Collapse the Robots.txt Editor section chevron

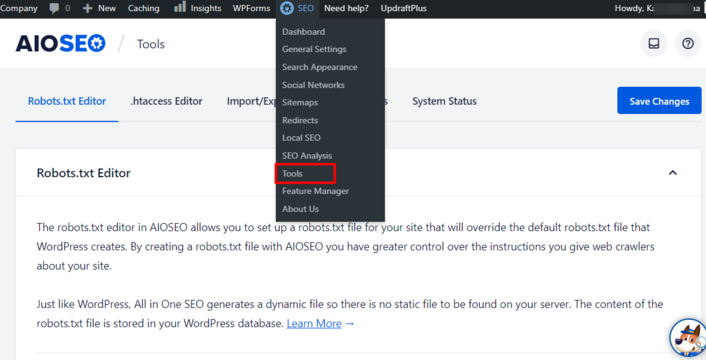point(673,173)
